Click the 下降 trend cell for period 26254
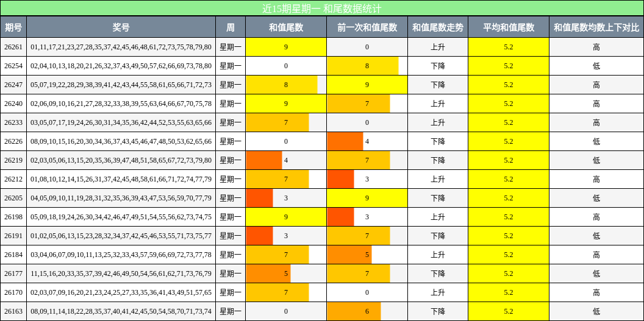 (438, 66)
